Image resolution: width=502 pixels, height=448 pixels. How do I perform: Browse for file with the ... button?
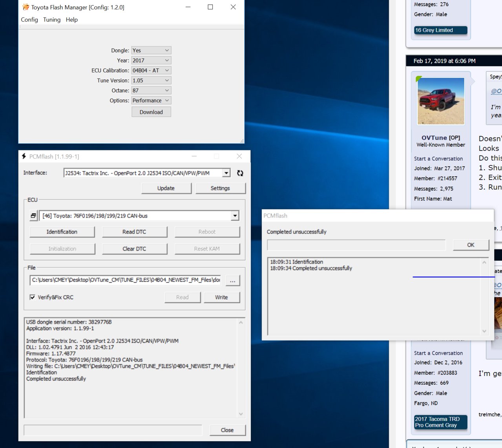[233, 280]
